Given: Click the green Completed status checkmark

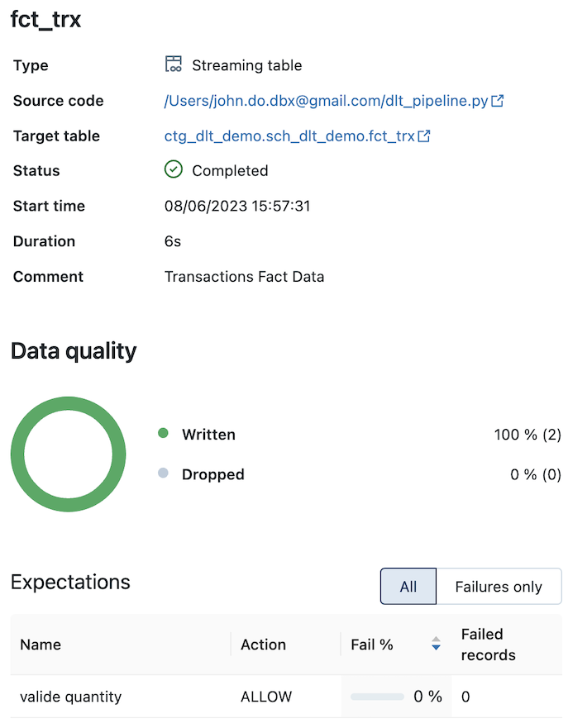Looking at the screenshot, I should click(174, 169).
